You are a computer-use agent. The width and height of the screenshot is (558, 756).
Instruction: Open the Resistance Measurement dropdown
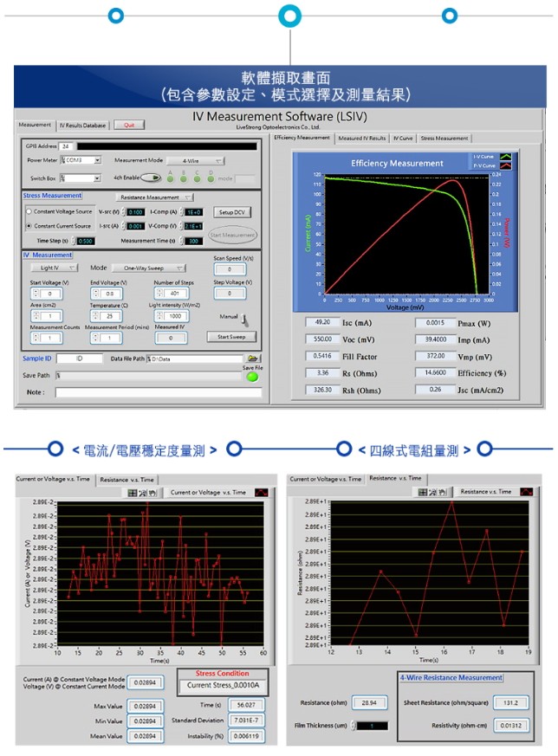154,197
